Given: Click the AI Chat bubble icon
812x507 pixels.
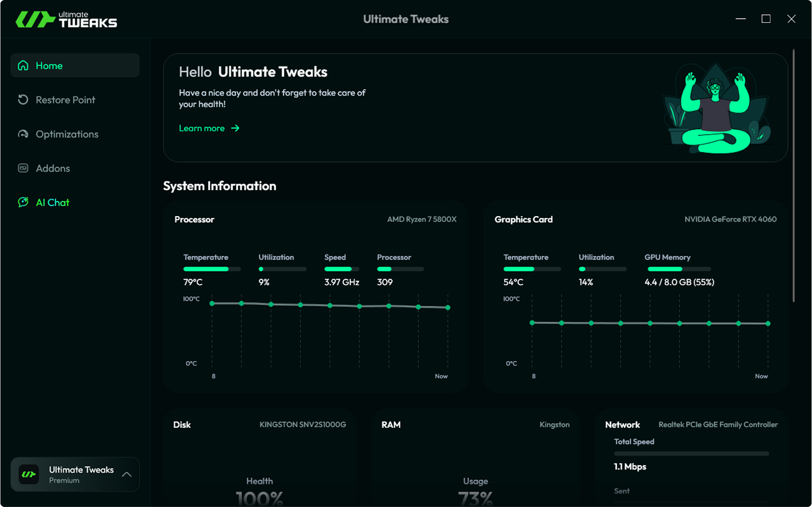Looking at the screenshot, I should pos(23,202).
